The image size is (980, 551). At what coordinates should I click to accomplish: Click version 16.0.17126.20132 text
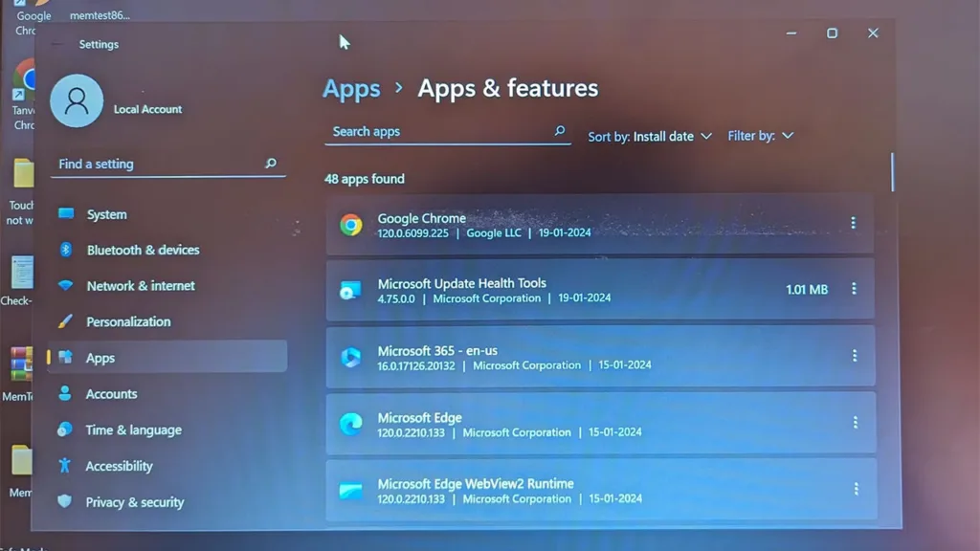click(416, 365)
